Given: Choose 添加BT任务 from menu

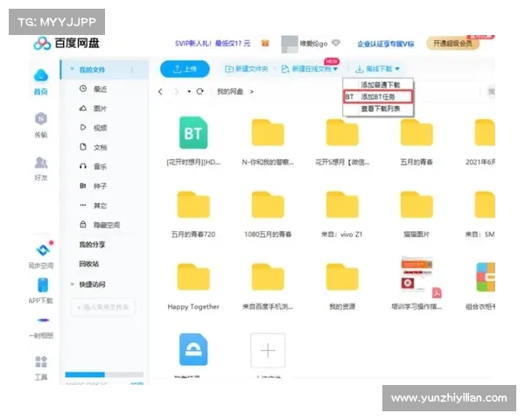Looking at the screenshot, I should [378, 97].
